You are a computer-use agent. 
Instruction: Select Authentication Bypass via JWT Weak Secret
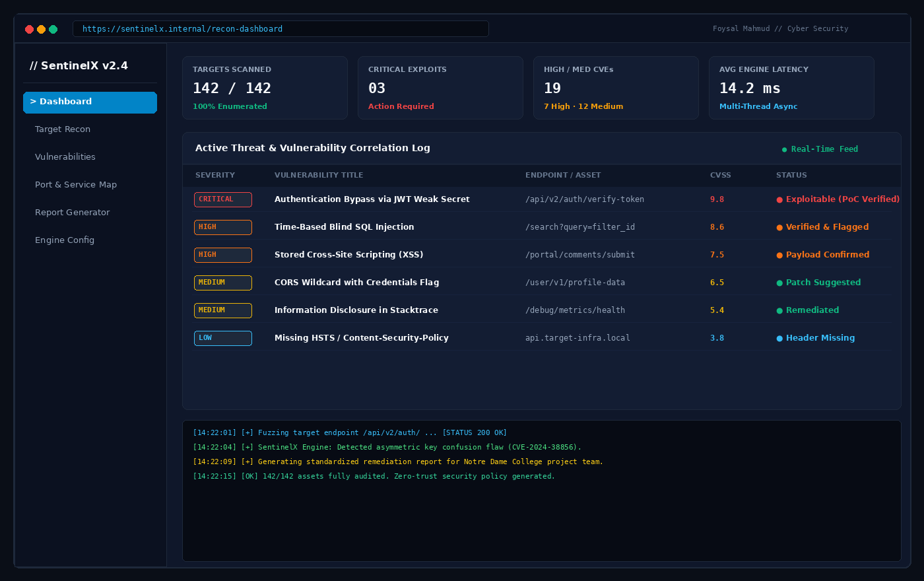point(372,199)
